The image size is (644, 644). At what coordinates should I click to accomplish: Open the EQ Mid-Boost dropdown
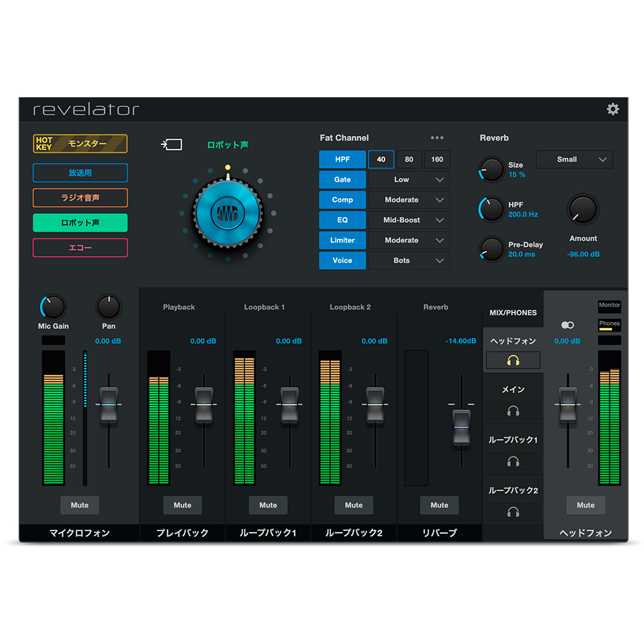(x=409, y=220)
